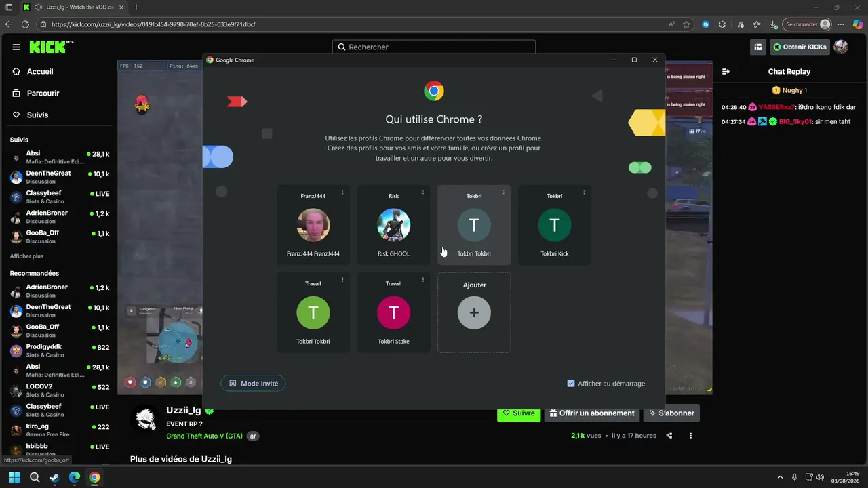Open LOCOV2 recommended channel
868x488 pixels.
tap(60, 390)
